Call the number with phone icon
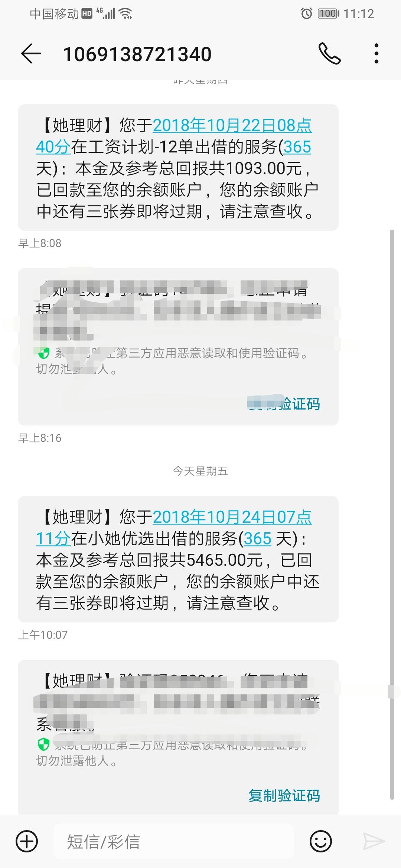 (329, 54)
